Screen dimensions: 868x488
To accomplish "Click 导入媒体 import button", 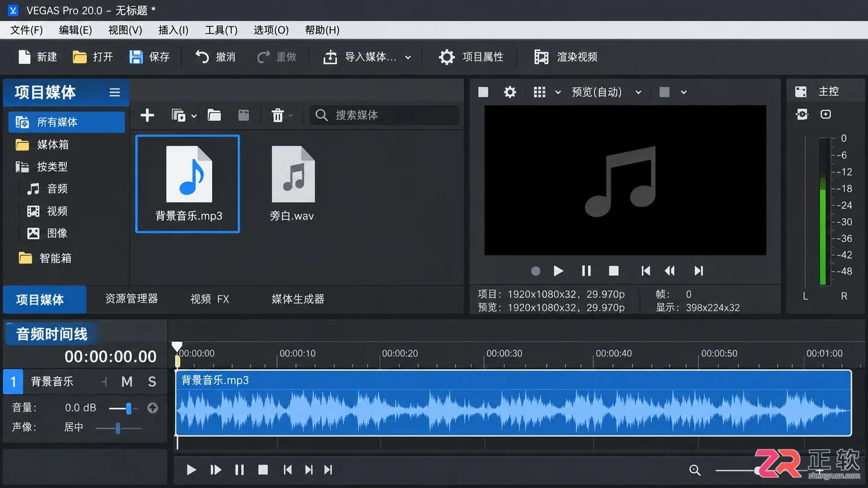I will (x=360, y=57).
